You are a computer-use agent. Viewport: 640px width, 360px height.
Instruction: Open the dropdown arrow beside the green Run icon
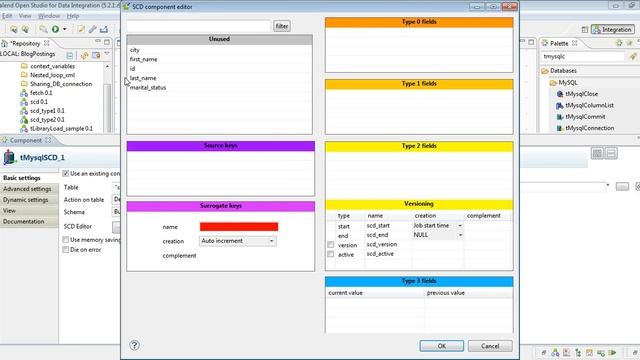pos(64,29)
